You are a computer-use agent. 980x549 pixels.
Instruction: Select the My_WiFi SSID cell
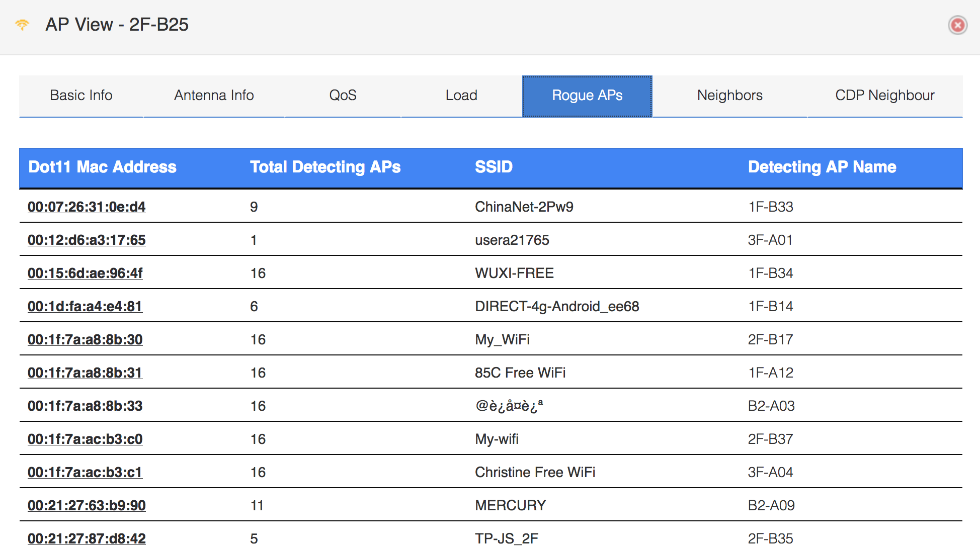tap(502, 339)
